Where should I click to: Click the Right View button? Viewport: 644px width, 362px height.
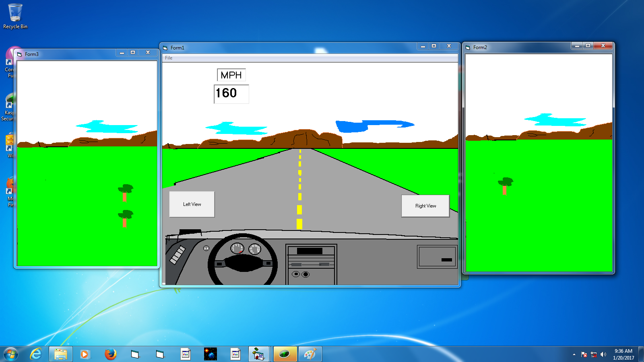point(425,206)
